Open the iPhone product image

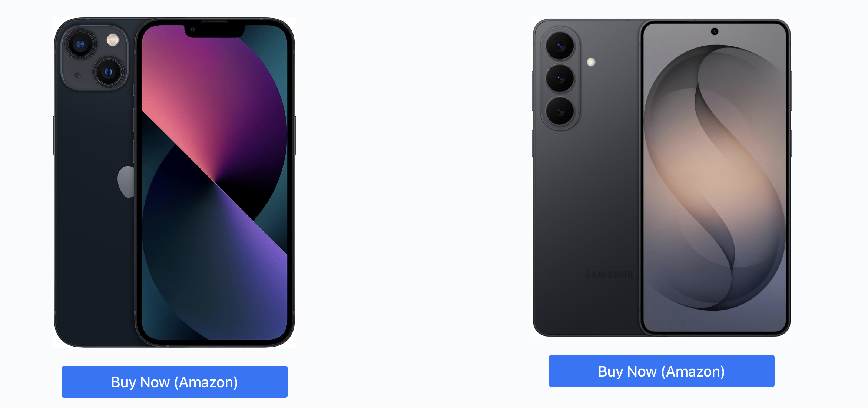(x=175, y=183)
